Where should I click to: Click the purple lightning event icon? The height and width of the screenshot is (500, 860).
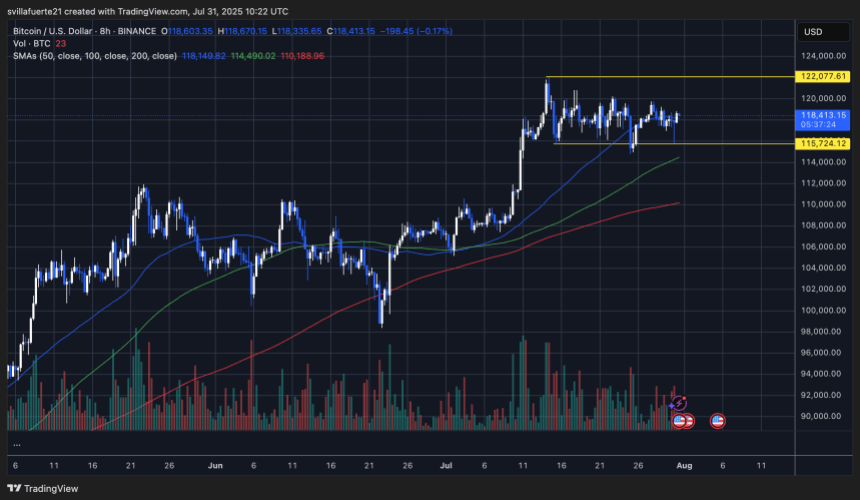[x=678, y=403]
